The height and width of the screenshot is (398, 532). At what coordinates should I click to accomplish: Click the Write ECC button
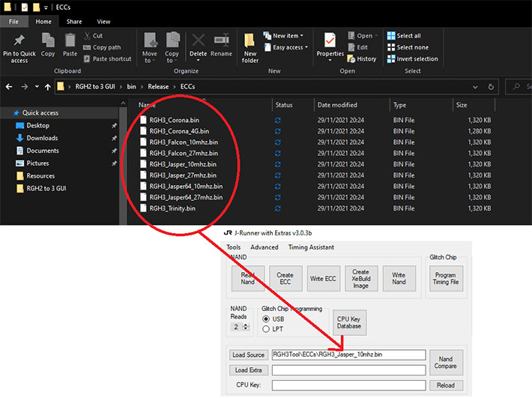[x=323, y=279]
